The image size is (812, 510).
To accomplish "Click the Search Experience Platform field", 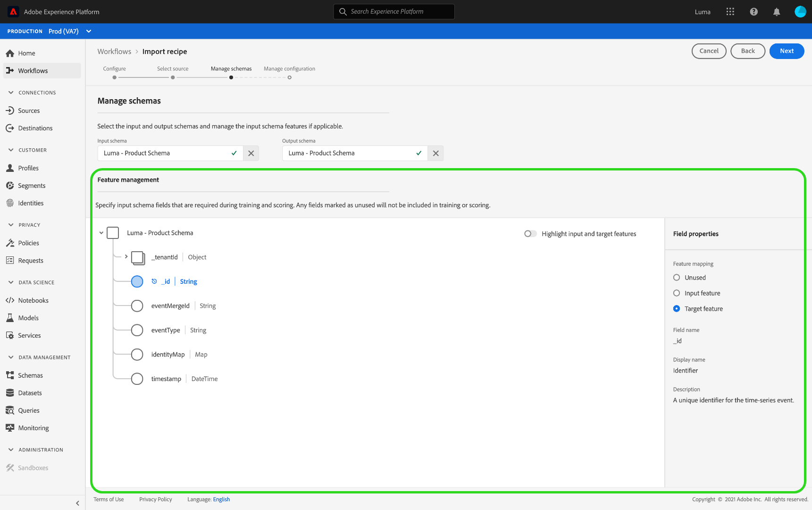I will (394, 12).
